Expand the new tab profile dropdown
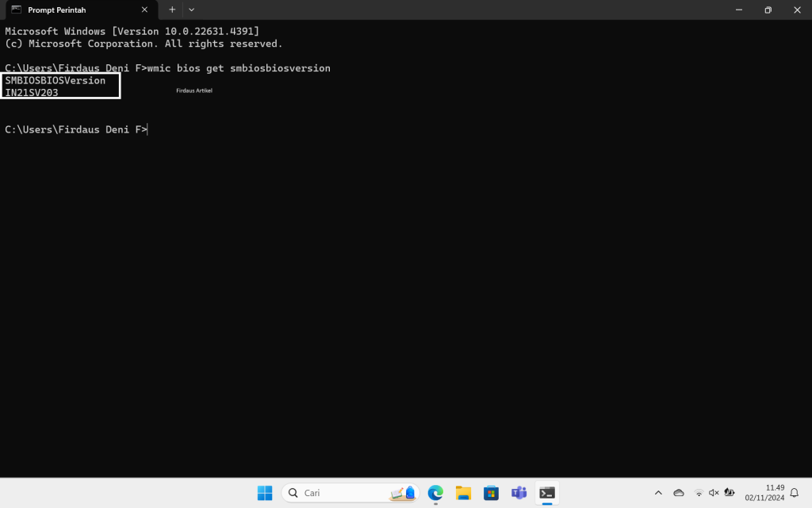Viewport: 812px width, 508px height. [x=191, y=10]
